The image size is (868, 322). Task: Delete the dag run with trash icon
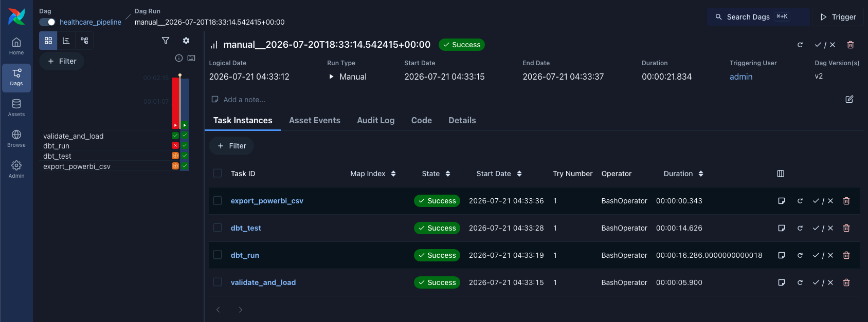[x=851, y=45]
